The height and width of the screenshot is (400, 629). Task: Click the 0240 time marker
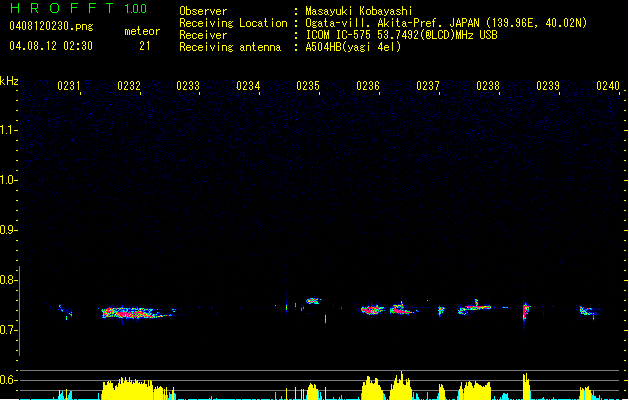tap(608, 85)
